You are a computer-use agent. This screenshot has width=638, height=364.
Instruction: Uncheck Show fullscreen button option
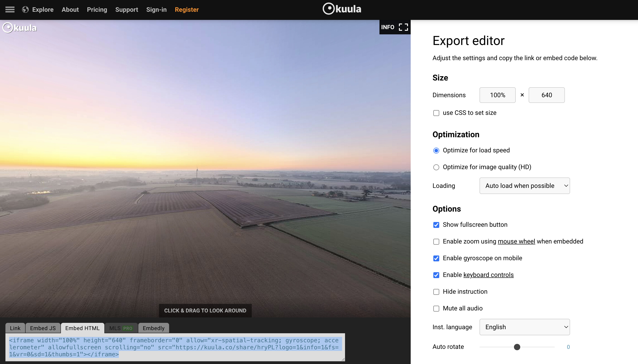click(436, 225)
